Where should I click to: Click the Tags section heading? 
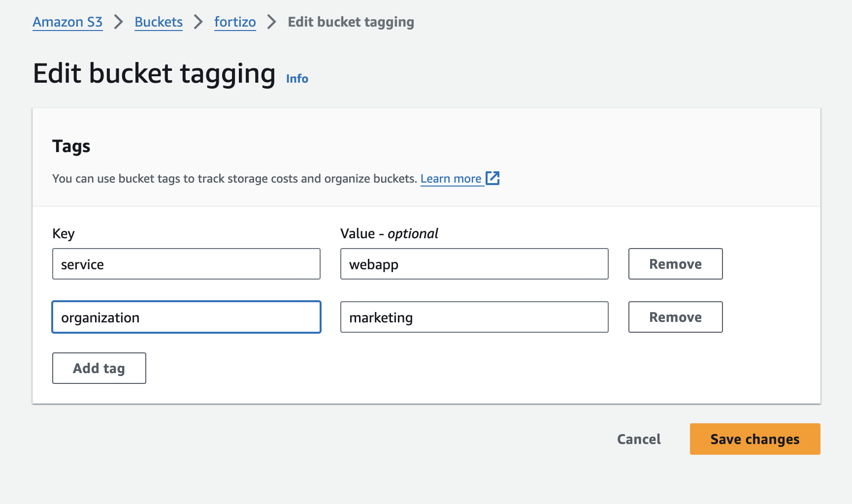(71, 146)
